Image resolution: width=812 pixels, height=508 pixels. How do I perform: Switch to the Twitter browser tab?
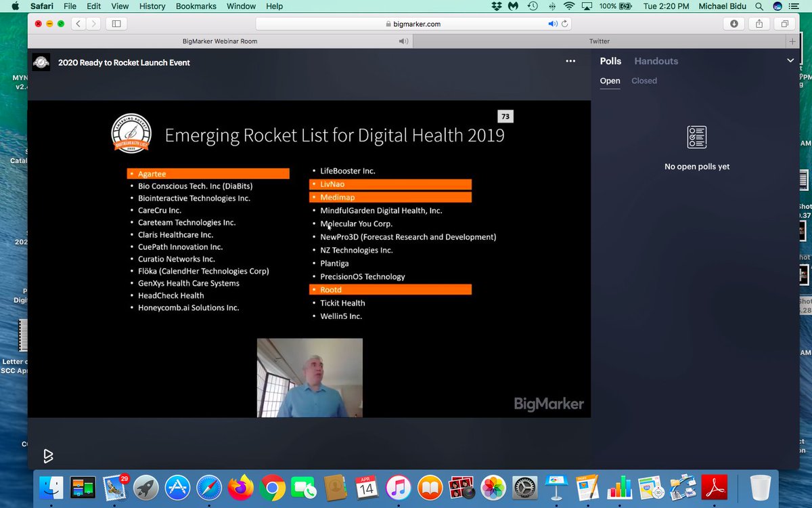coord(599,41)
